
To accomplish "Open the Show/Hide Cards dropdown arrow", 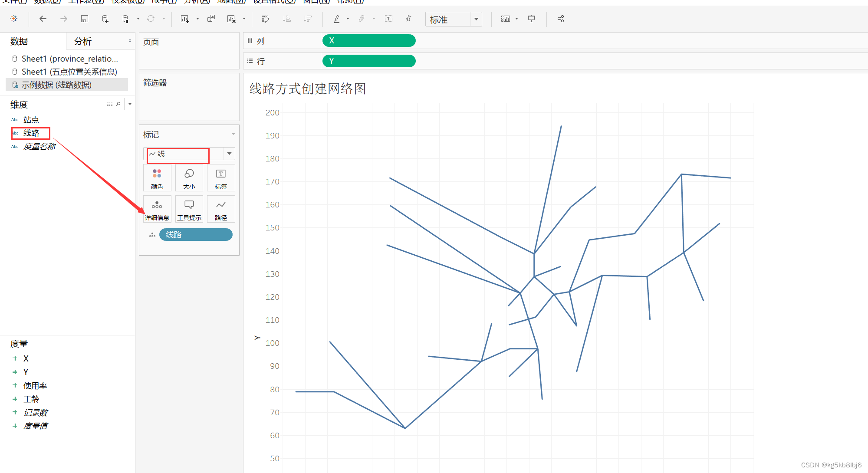I will point(516,19).
